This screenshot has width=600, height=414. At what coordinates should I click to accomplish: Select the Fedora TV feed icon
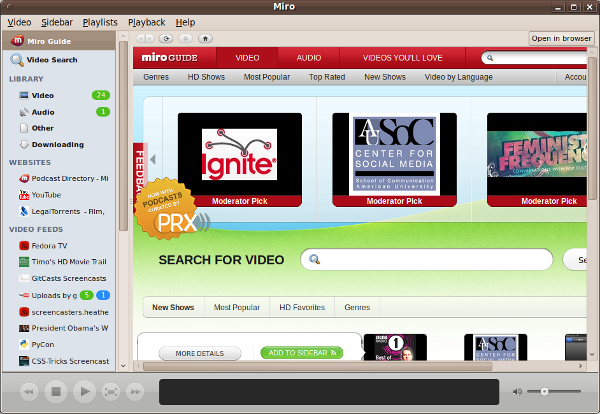(x=24, y=246)
